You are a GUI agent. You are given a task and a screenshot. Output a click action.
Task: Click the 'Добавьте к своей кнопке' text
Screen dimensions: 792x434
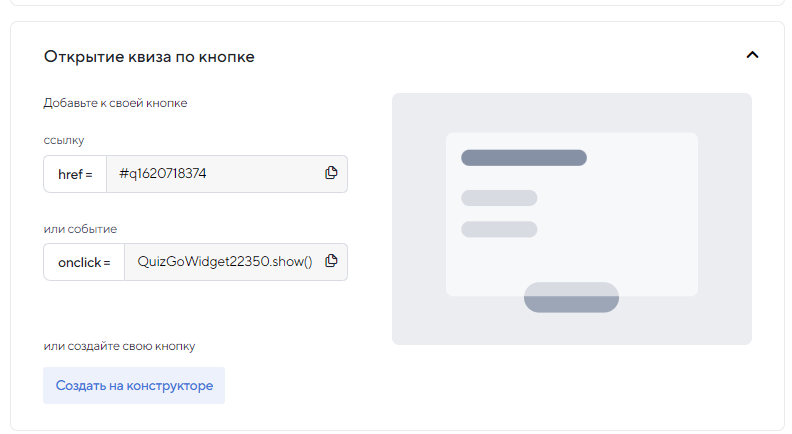115,103
